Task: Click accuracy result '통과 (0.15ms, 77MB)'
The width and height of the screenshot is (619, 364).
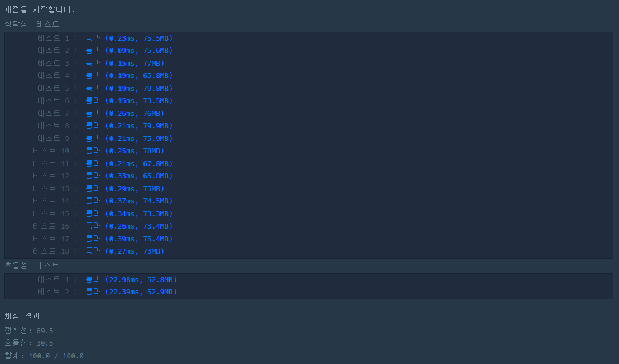Action: [124, 63]
